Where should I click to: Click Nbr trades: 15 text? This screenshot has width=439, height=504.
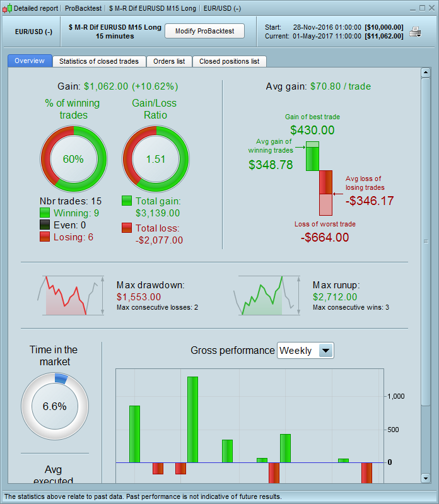pos(71,201)
